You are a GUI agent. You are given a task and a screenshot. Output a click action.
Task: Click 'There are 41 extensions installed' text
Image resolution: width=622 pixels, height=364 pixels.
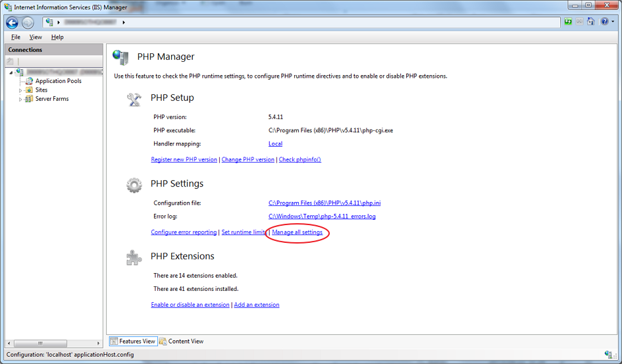tap(196, 289)
